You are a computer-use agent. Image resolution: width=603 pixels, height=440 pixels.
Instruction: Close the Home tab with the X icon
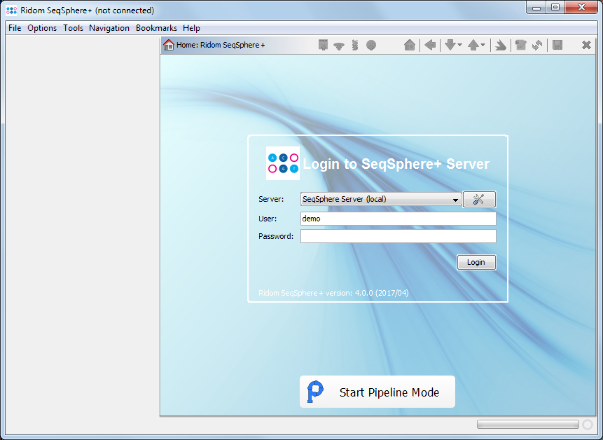tap(586, 45)
